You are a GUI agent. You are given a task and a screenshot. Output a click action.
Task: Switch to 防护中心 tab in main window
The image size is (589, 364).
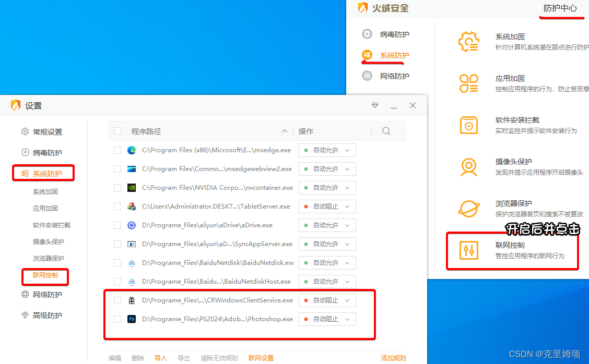click(560, 8)
